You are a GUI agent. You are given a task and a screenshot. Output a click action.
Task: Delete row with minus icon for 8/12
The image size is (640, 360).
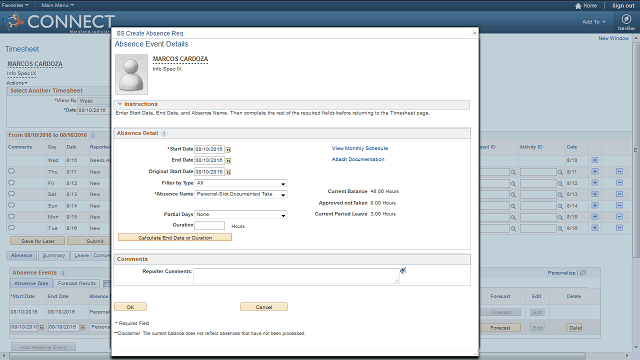619,183
